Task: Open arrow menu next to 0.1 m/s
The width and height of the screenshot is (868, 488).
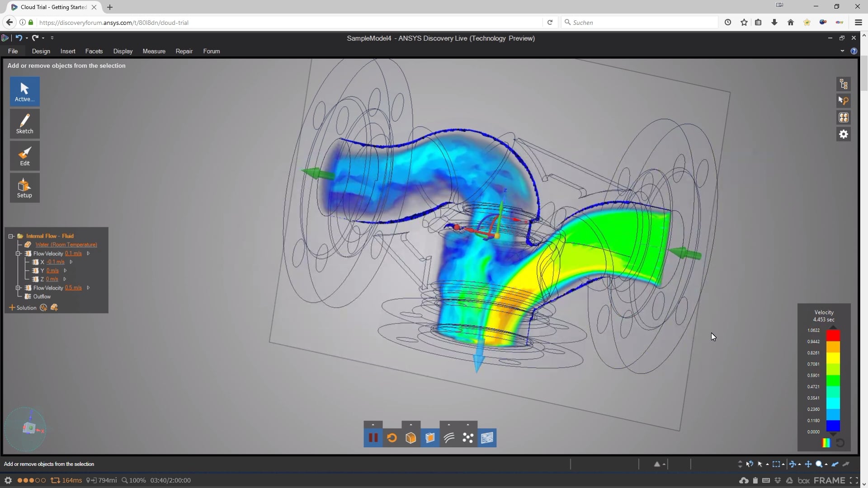Action: [x=88, y=253]
